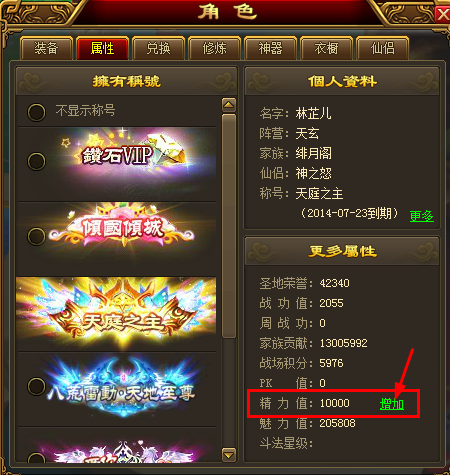Screen dimensions: 450x475
Task: Open the 兑换 tab
Action: point(158,48)
